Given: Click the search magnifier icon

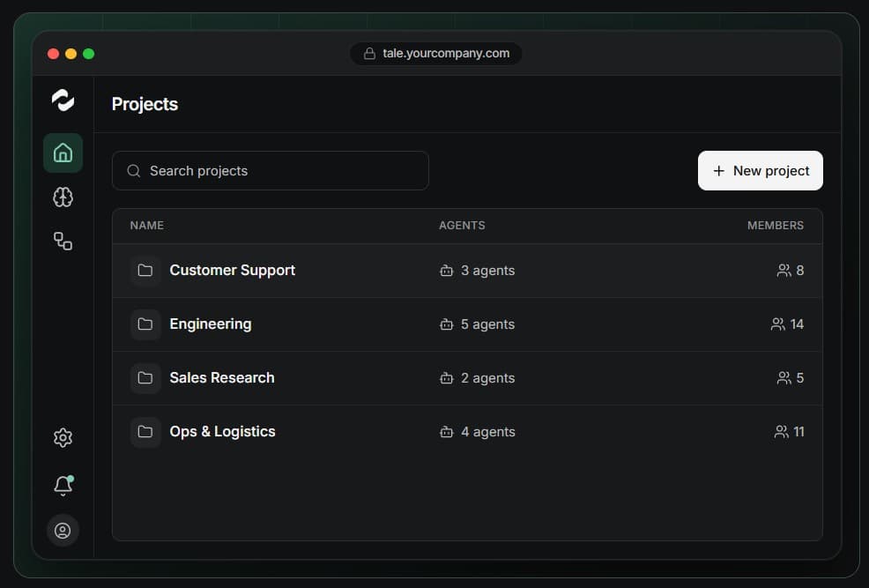Looking at the screenshot, I should 134,171.
